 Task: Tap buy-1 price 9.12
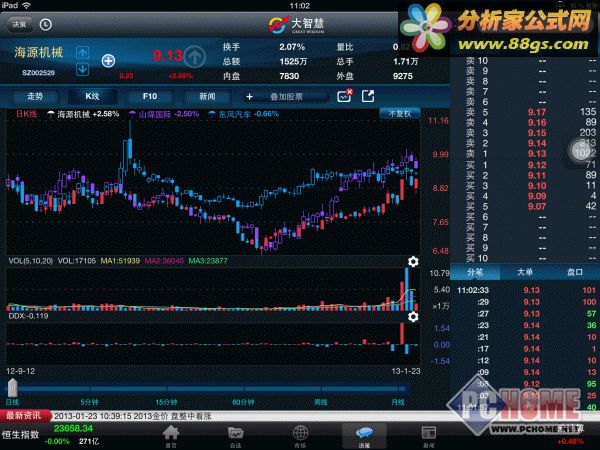pos(537,165)
